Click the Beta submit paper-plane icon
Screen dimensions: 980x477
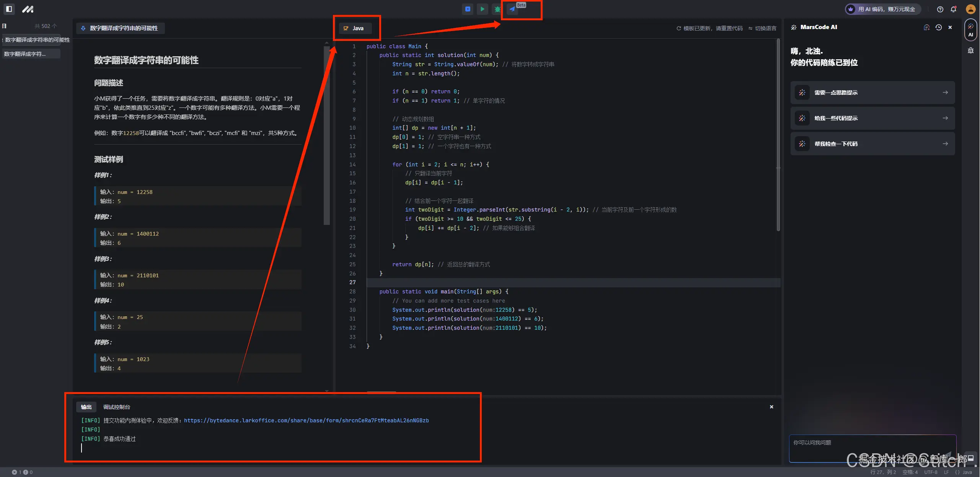pos(512,9)
